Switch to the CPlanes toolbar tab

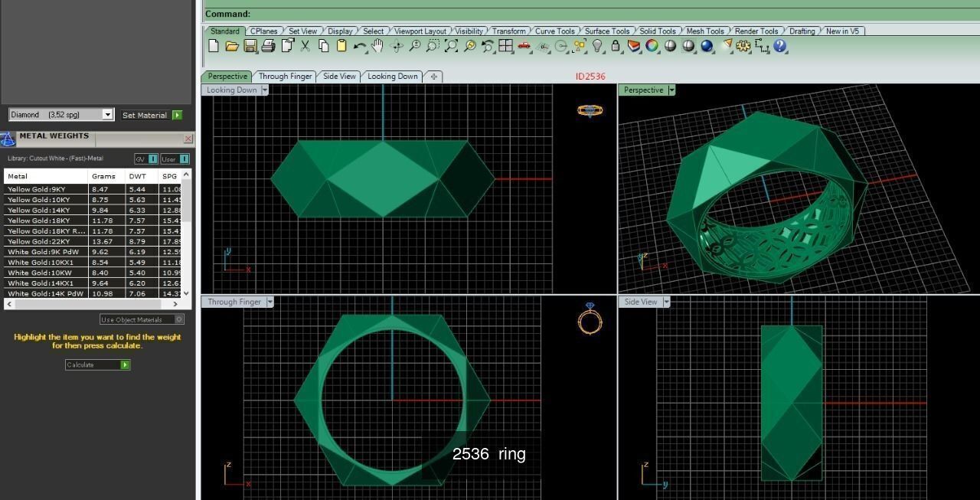coord(264,31)
